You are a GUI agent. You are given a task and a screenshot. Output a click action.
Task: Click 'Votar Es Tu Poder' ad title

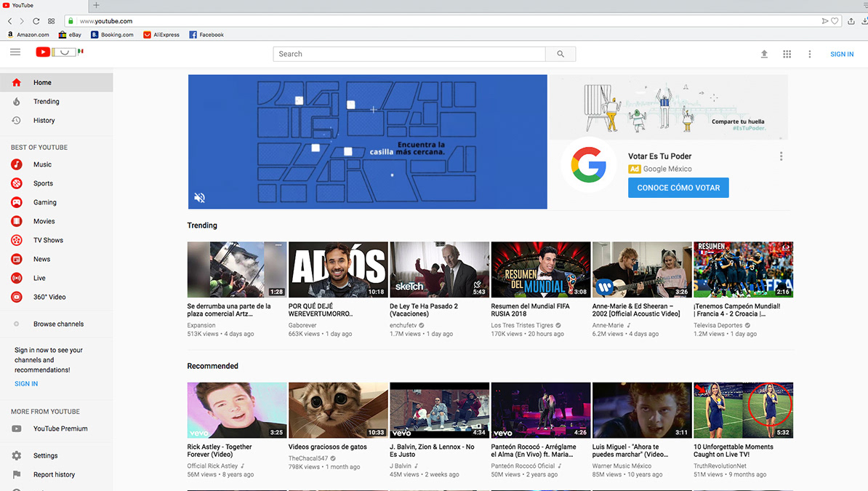(x=659, y=156)
